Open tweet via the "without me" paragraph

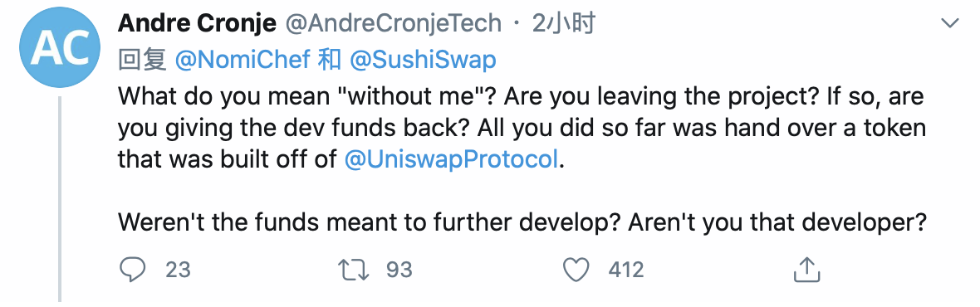coord(522,128)
